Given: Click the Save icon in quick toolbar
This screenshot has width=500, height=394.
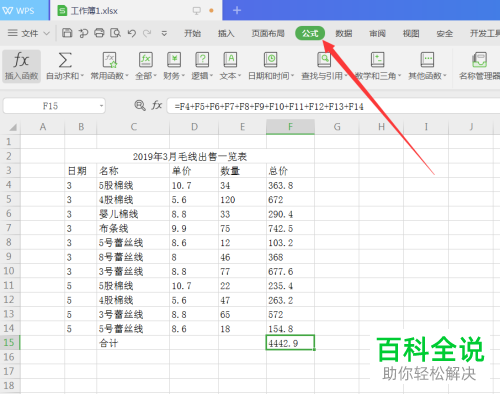Looking at the screenshot, I should coord(67,33).
